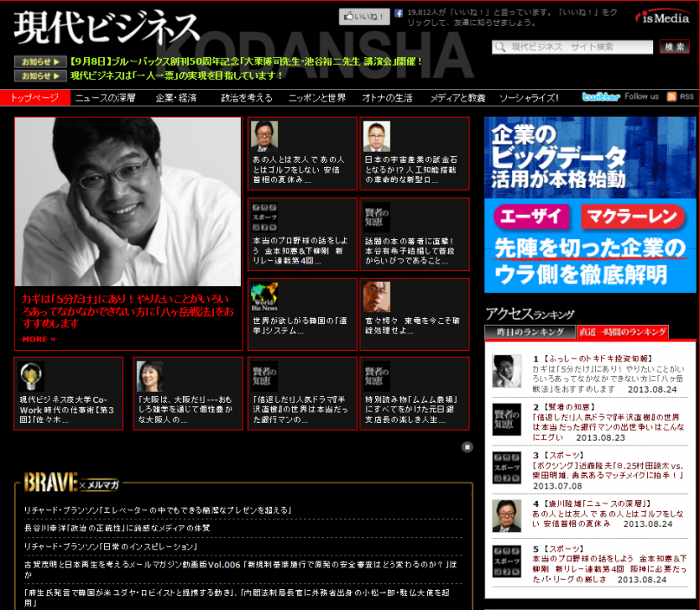Click the 賢者の知恵 icon in the 本谷有希子 card
Image resolution: width=700 pixels, height=610 pixels.
point(376,217)
